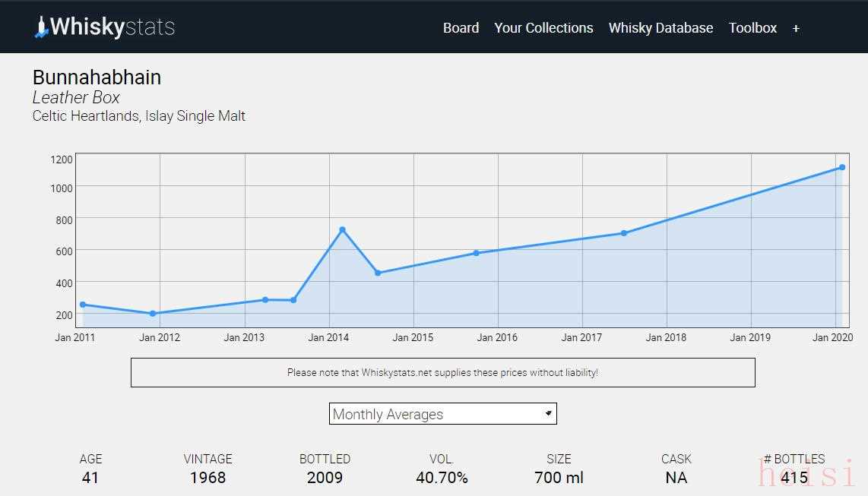Click the dropdown arrow on Monthly Averages

(x=548, y=413)
